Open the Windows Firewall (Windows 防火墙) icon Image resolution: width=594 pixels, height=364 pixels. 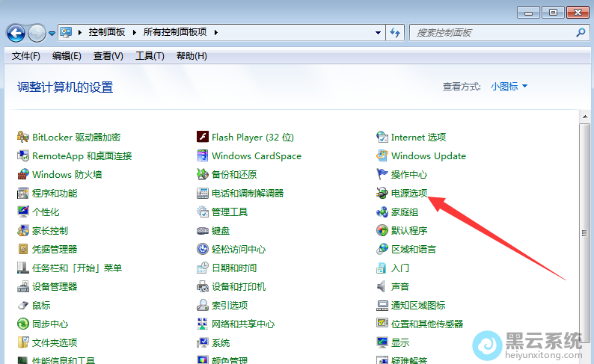click(x=23, y=175)
